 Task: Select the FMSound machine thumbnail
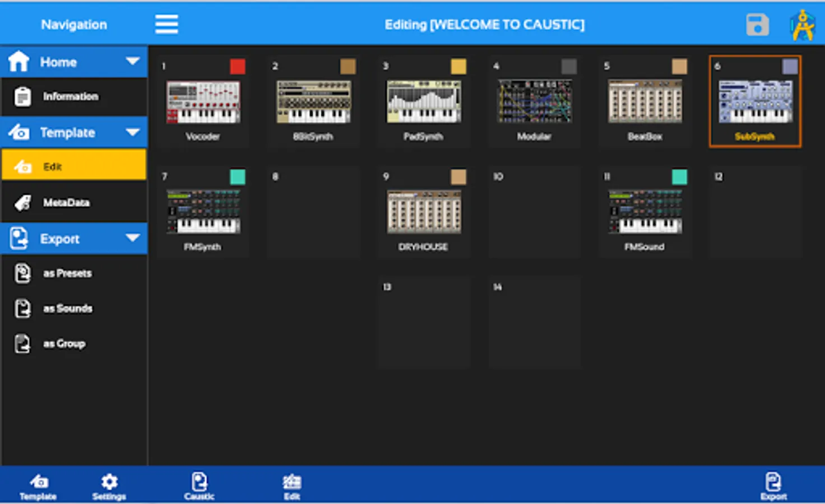645,212
